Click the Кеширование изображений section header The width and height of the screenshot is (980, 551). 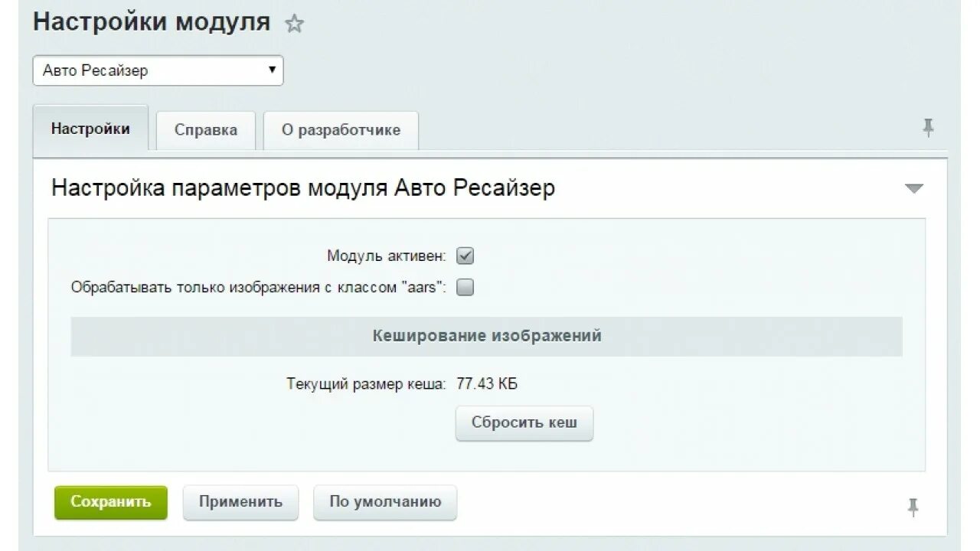click(x=487, y=336)
